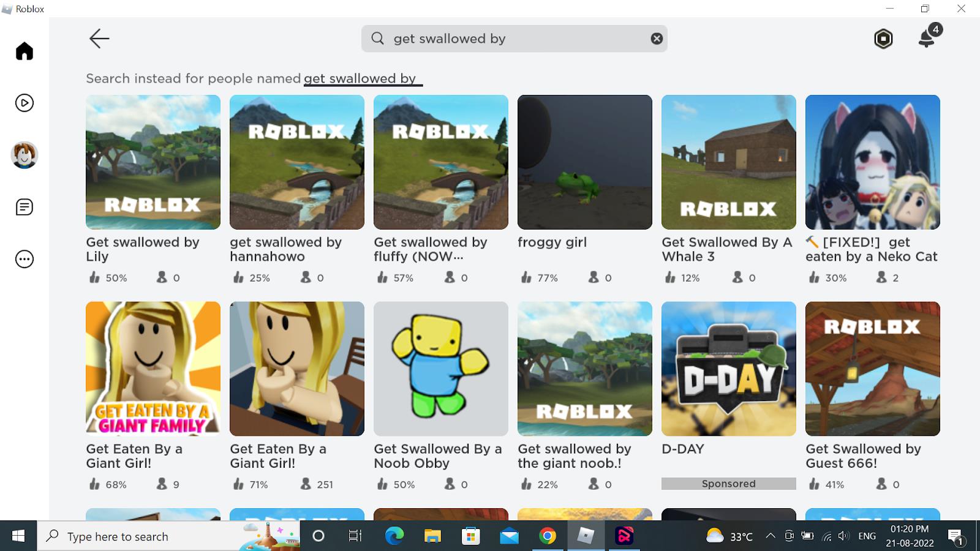Click thumbs-up icon showing 41% on Guest 666
The height and width of the screenshot is (551, 980).
point(814,484)
